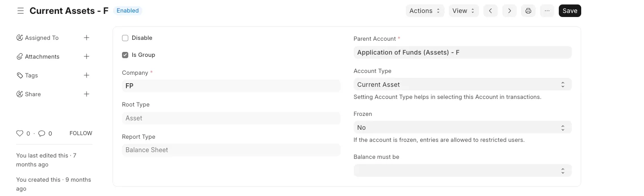Click the print icon in toolbar
Viewport: 644px width, 196px height.
coord(528,11)
